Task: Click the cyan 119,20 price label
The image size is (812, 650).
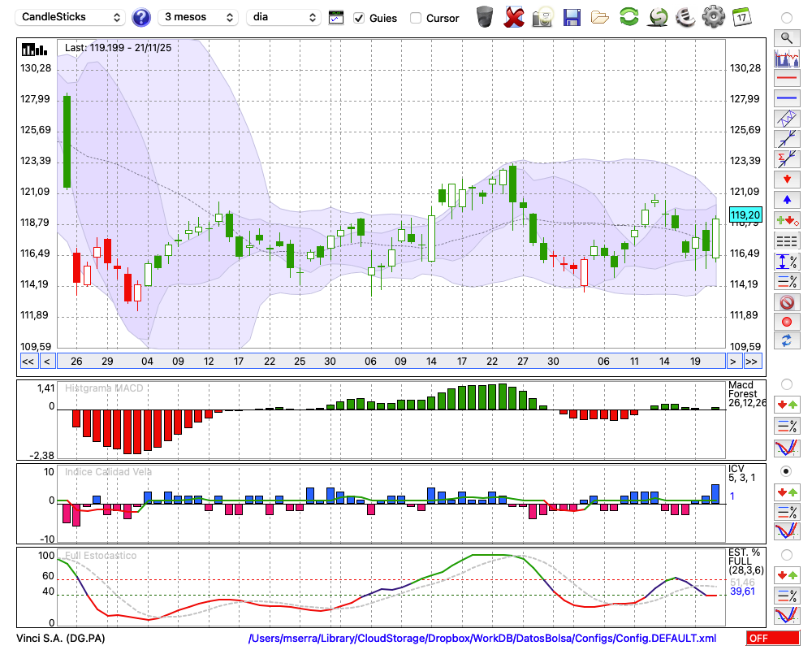Action: coord(745,214)
